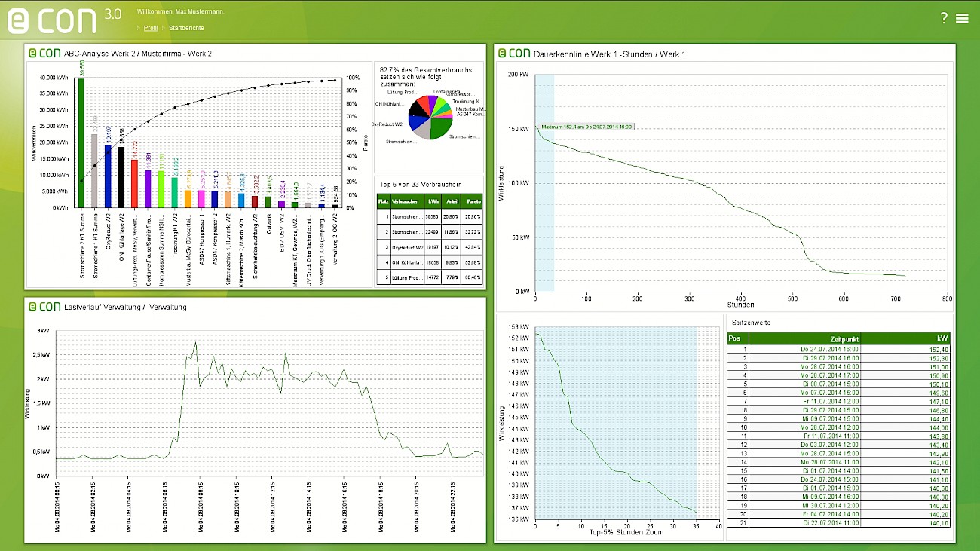Click the Pareto column header in Top 5 table
The width and height of the screenshot is (980, 551).
[x=473, y=202]
